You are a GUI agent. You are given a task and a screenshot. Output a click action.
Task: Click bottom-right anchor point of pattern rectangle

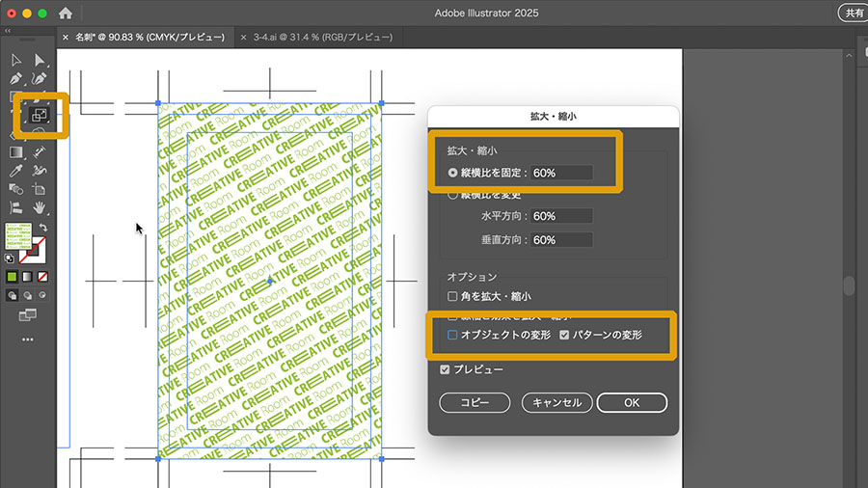pyautogui.click(x=381, y=459)
